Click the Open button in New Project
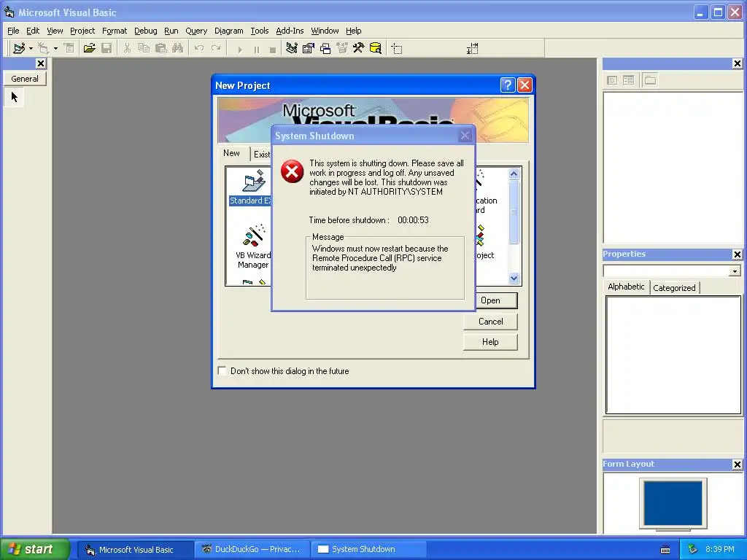The width and height of the screenshot is (747, 560). coord(496,300)
